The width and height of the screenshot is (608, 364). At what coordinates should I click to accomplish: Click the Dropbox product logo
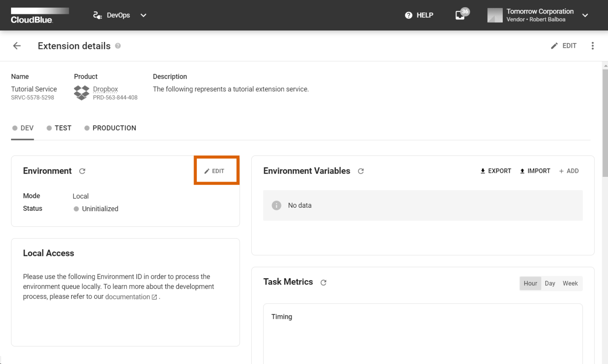point(82,93)
